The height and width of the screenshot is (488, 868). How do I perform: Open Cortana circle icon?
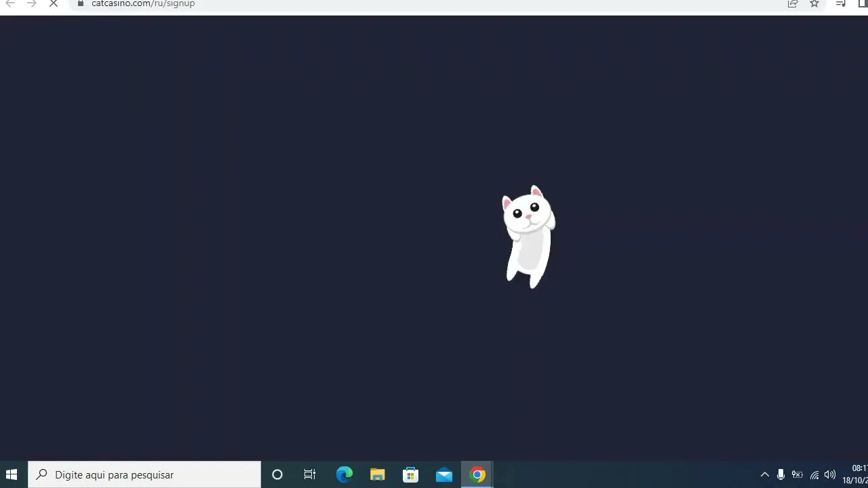[277, 474]
